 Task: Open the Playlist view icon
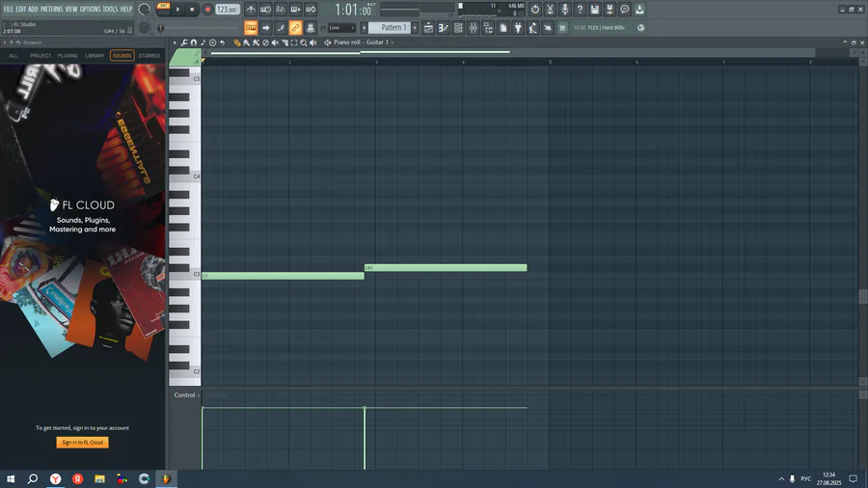pyautogui.click(x=428, y=28)
